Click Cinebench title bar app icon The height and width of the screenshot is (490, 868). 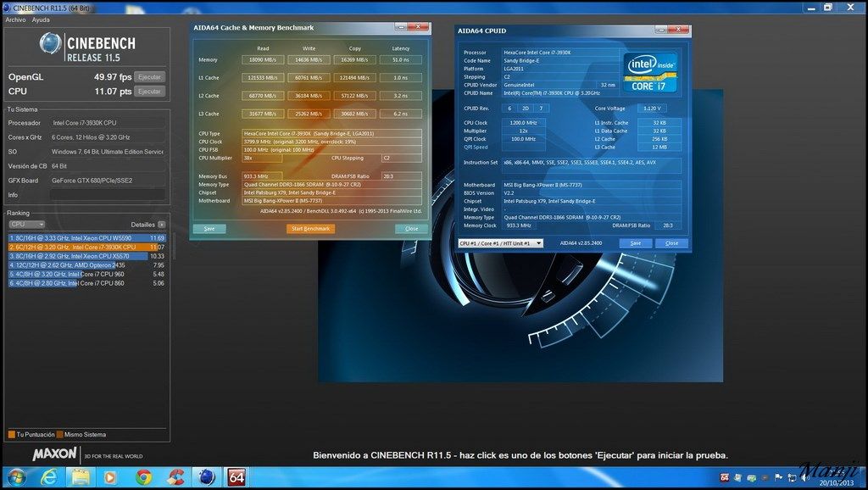(6, 8)
